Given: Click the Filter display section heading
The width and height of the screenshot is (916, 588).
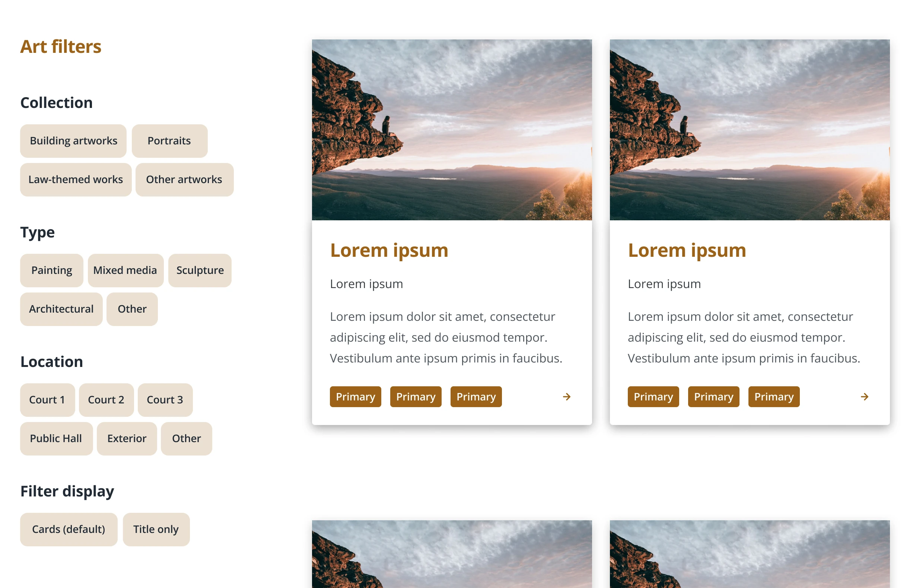Looking at the screenshot, I should pyautogui.click(x=67, y=492).
